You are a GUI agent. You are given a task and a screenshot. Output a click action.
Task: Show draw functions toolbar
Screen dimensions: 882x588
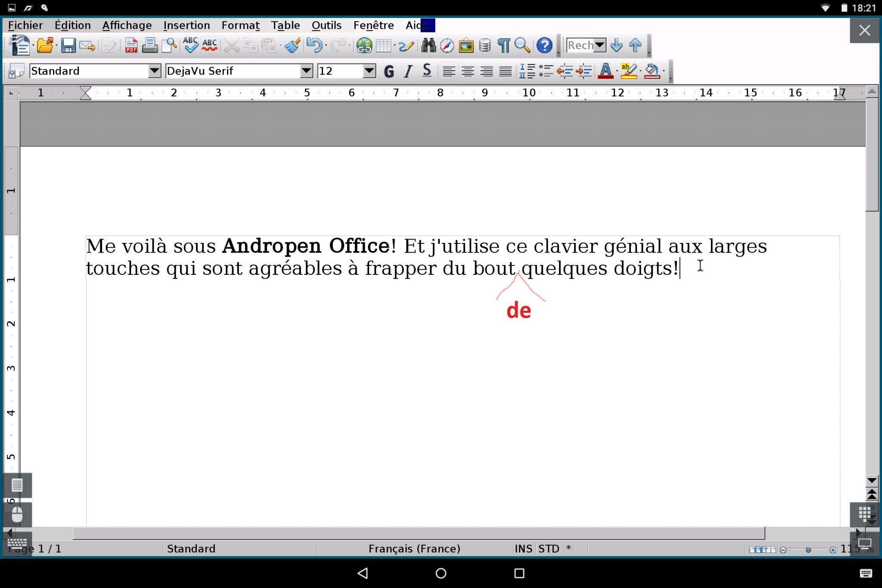coord(406,45)
